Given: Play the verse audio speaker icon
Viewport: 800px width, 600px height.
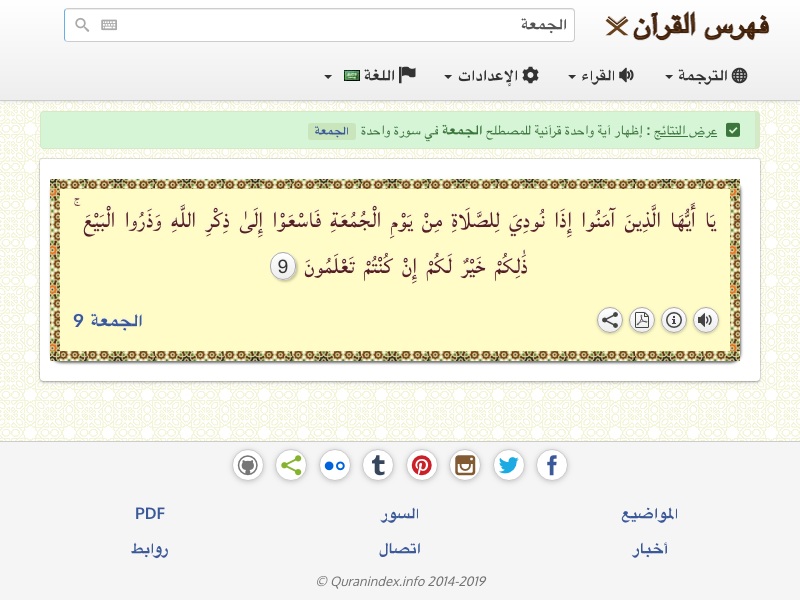Looking at the screenshot, I should tap(706, 320).
